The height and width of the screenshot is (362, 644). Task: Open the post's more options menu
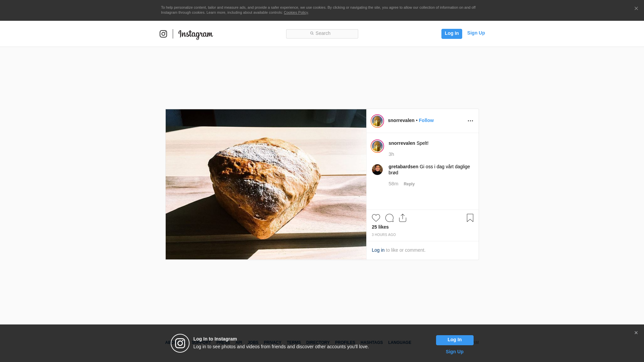pyautogui.click(x=470, y=121)
